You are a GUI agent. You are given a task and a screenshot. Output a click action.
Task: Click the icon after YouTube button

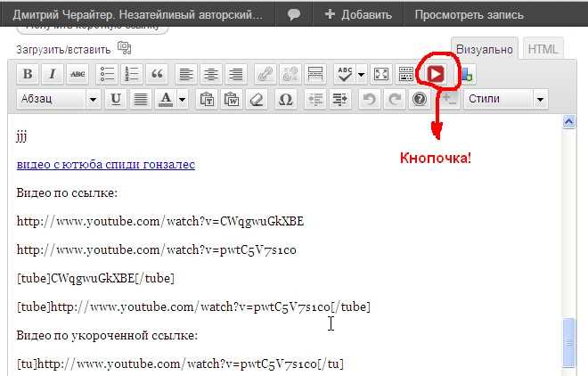(467, 74)
